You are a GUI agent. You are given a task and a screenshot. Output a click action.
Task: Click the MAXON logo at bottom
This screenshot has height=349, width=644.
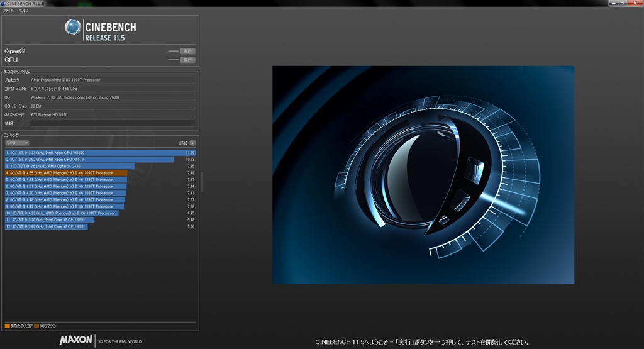76,340
